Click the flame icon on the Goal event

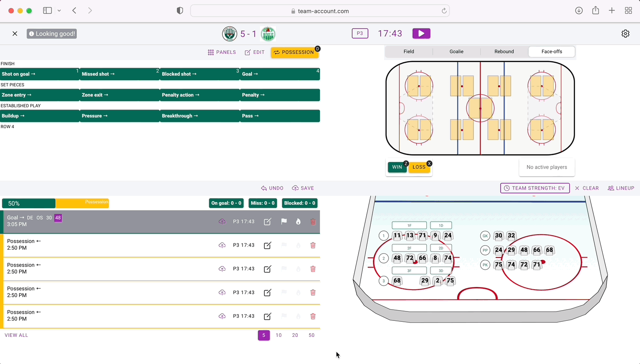pos(298,222)
